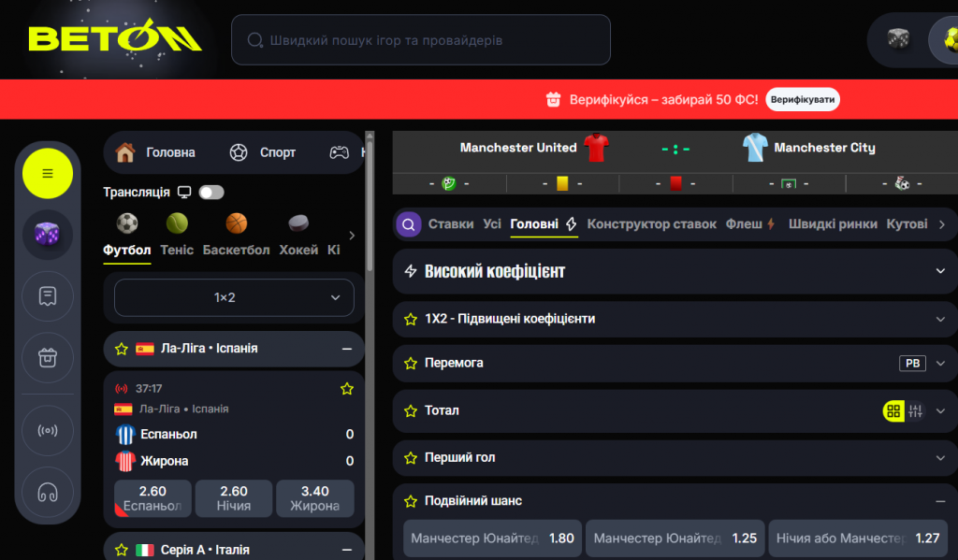
Task: Open the purple dice casino icon
Action: click(48, 234)
